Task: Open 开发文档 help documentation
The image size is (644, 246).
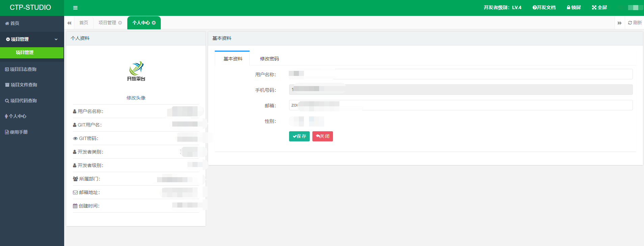Action: (x=544, y=7)
